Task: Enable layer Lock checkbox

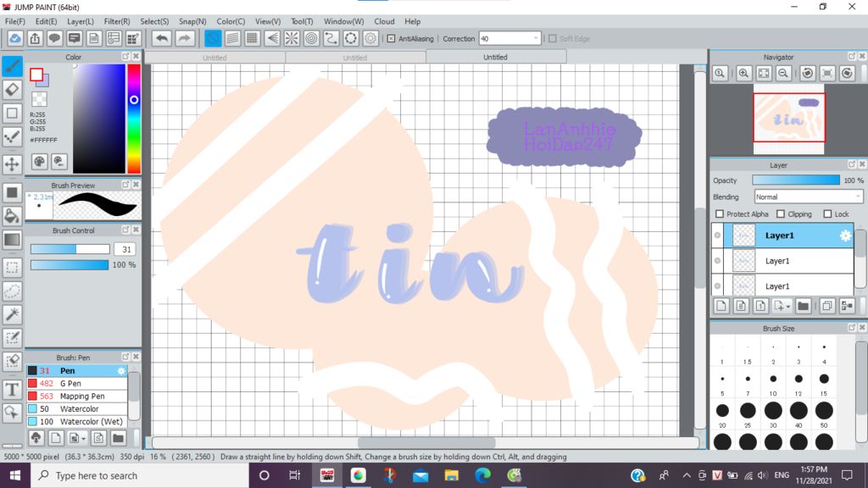Action: 827,214
